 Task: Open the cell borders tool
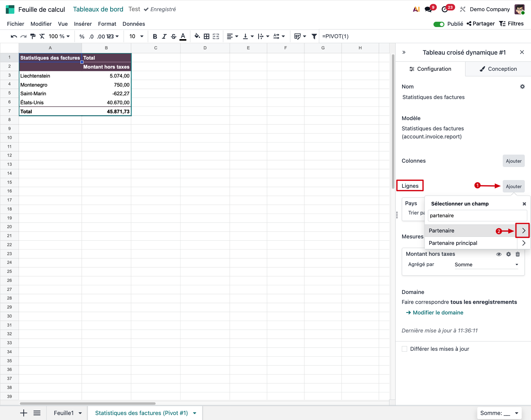click(207, 36)
